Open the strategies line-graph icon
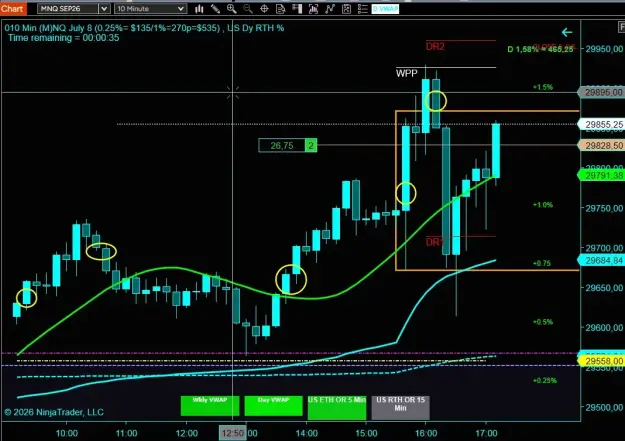This screenshot has width=625, height=441. pyautogui.click(x=330, y=9)
